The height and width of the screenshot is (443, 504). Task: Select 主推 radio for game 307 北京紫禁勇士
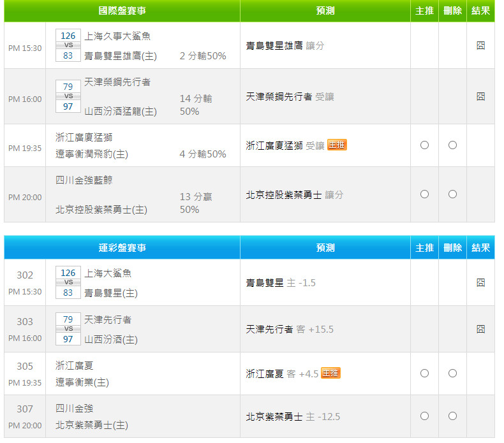424,416
